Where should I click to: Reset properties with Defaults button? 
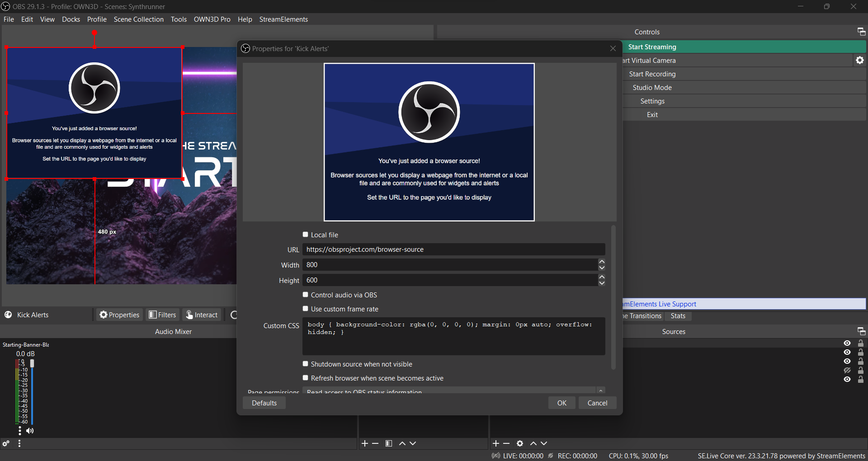264,403
